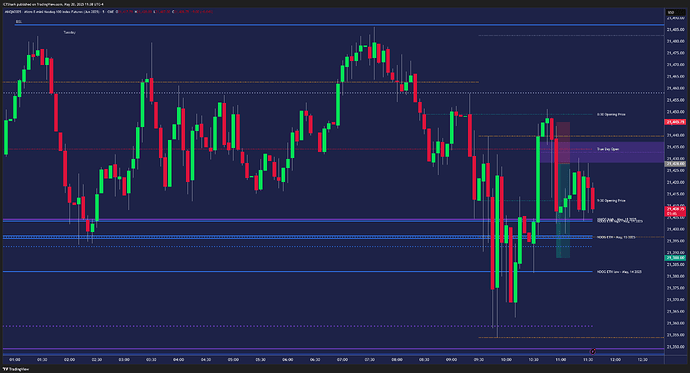The image size is (690, 373).
Task: Click the NDOG ETH low May 14 label
Action: click(619, 272)
